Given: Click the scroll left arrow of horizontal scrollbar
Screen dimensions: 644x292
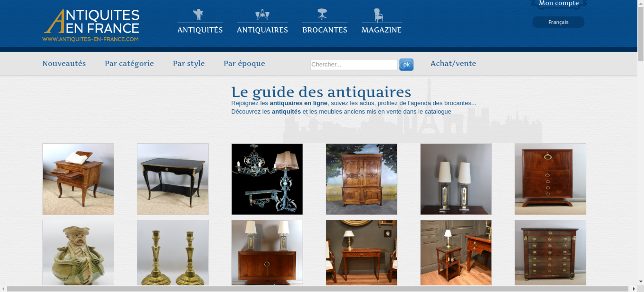Looking at the screenshot, I should tap(3, 289).
